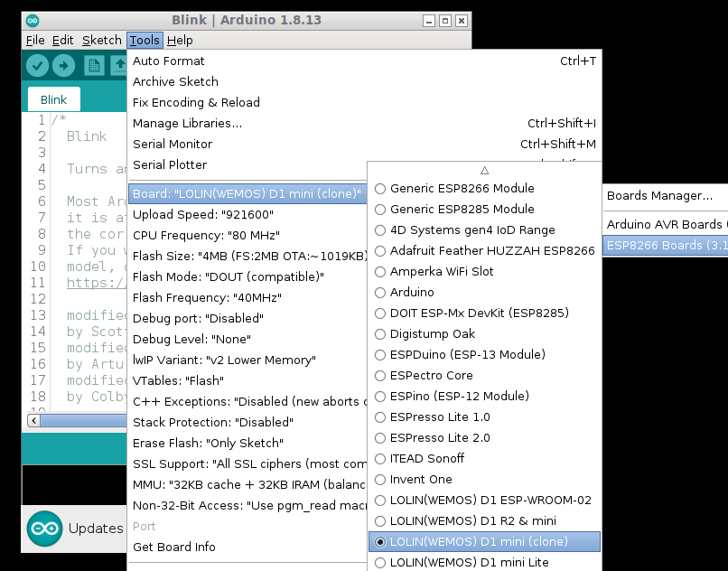Click the scroll-up triangle in board list
Screen dimensions: 728x571
[484, 171]
